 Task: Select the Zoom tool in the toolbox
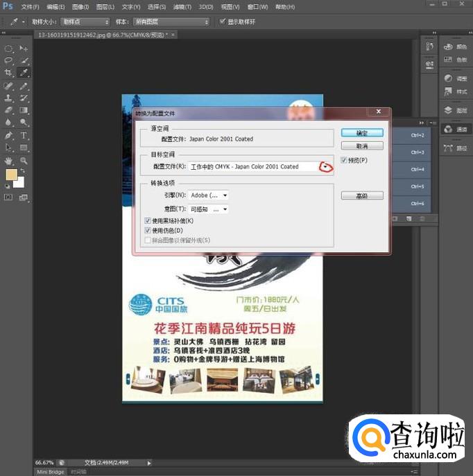(24, 160)
